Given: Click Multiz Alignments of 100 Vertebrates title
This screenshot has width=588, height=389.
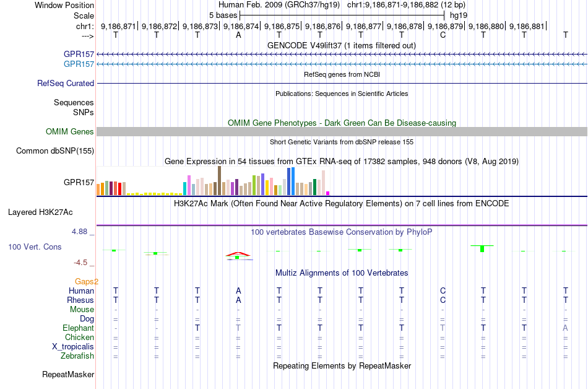Looking at the screenshot, I should (x=342, y=273).
